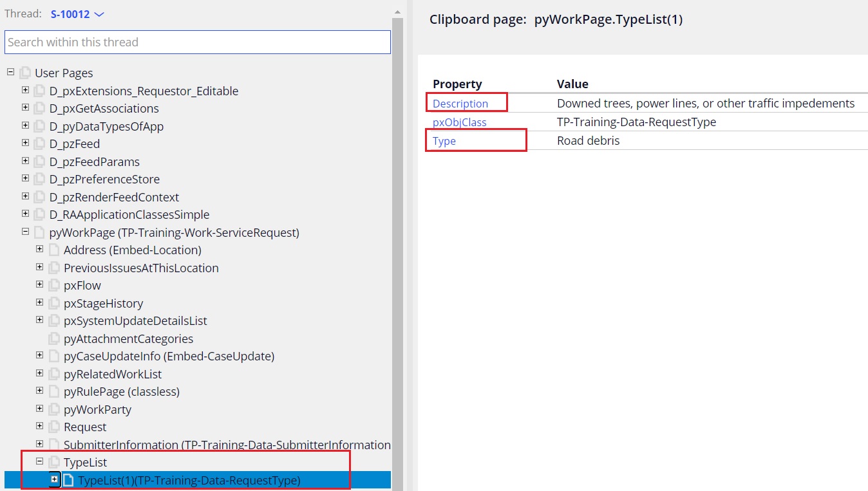This screenshot has width=868, height=491.
Task: Click inside the thread search field
Action: click(198, 42)
